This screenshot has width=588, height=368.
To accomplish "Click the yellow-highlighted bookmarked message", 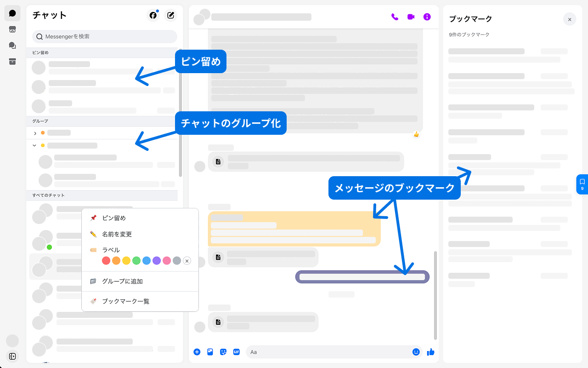I will point(294,229).
